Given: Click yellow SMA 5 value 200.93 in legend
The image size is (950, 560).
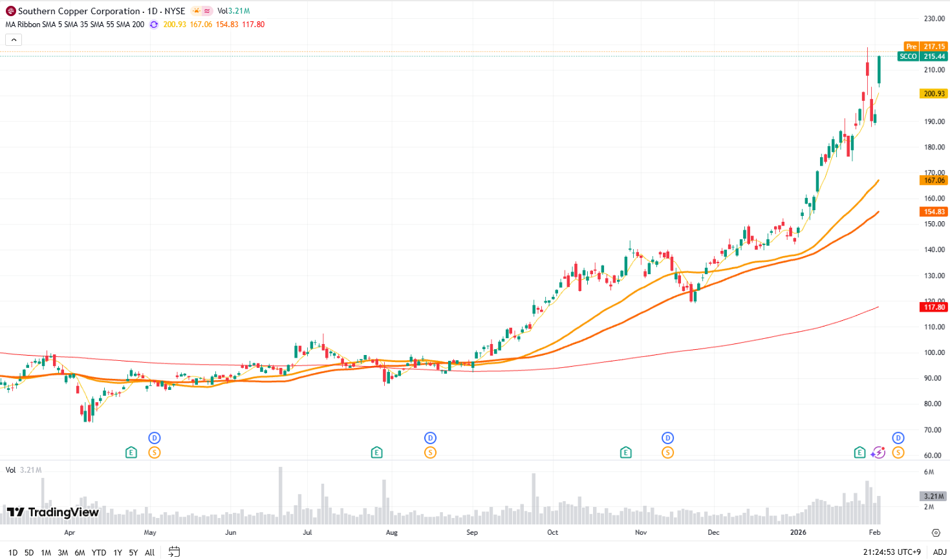Looking at the screenshot, I should pyautogui.click(x=175, y=25).
